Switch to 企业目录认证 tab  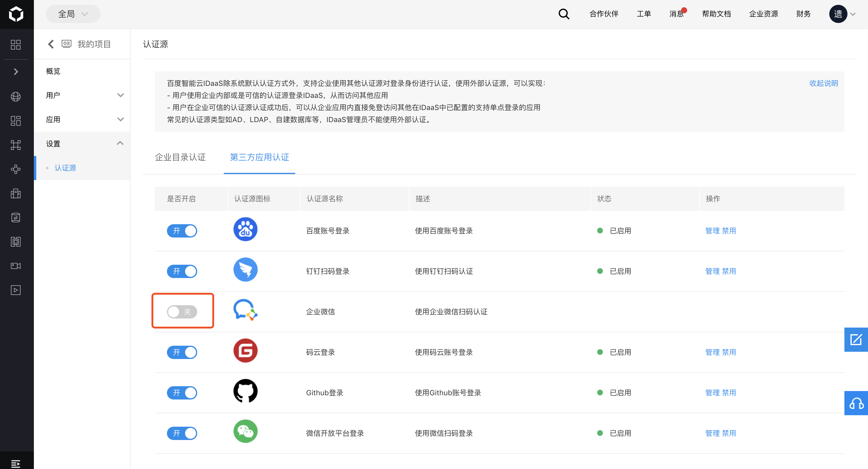(180, 157)
